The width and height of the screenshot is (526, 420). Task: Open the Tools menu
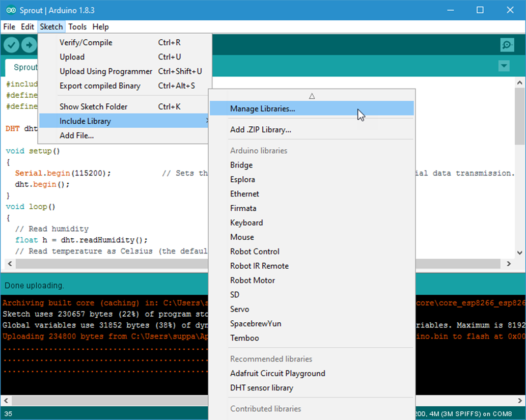77,27
